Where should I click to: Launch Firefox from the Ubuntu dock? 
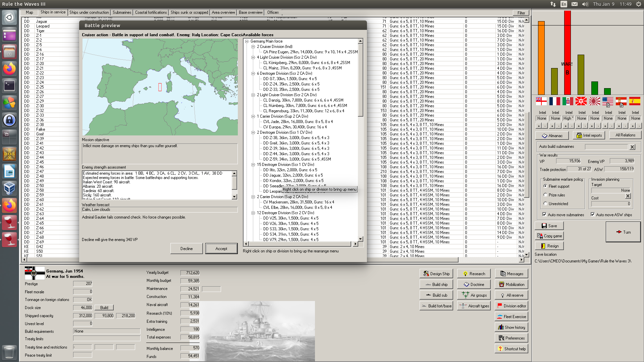9,68
